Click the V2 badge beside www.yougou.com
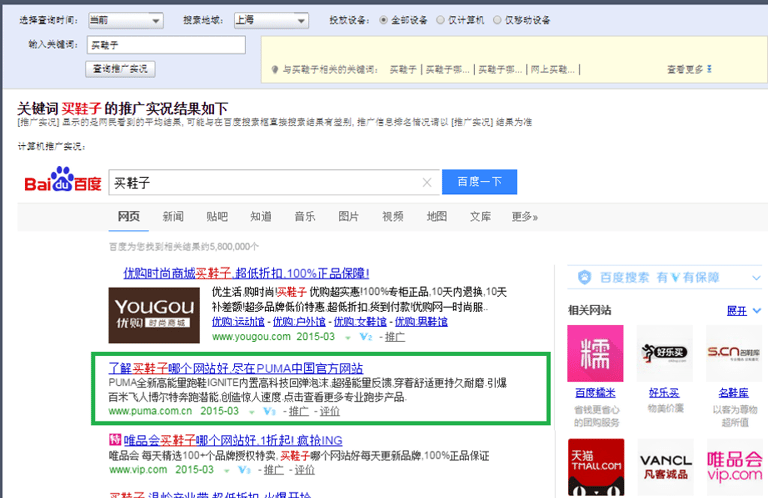This screenshot has width=768, height=498. (365, 337)
